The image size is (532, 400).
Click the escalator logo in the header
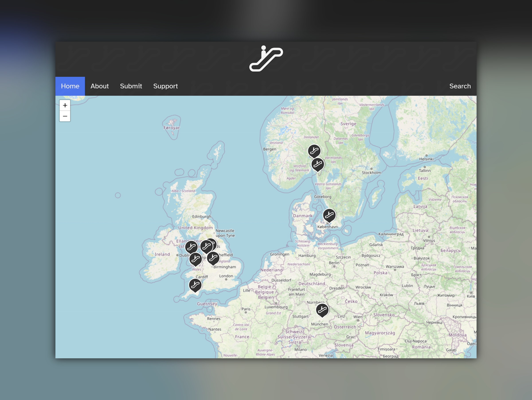tap(266, 59)
